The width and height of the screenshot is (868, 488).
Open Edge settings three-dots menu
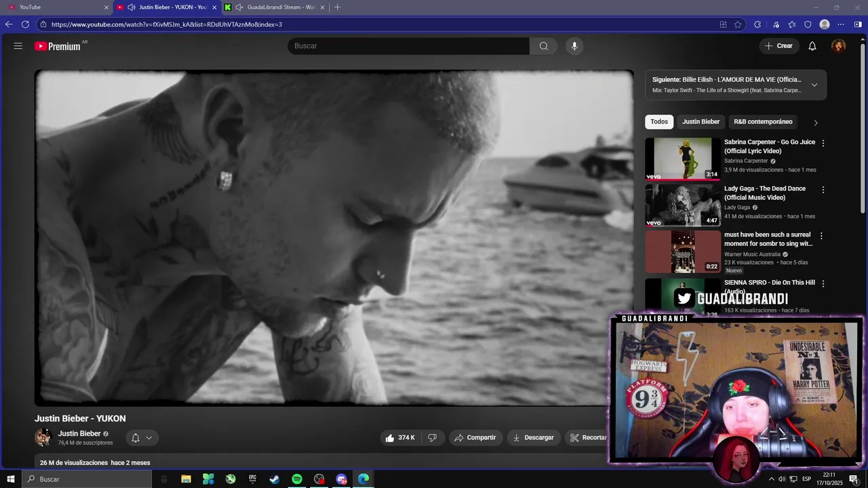[841, 24]
